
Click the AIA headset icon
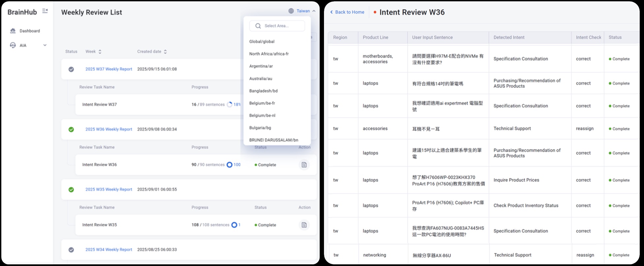(13, 45)
